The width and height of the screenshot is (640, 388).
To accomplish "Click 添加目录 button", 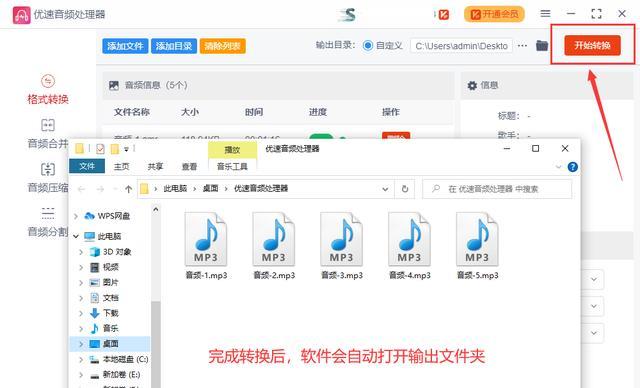I will click(x=174, y=46).
